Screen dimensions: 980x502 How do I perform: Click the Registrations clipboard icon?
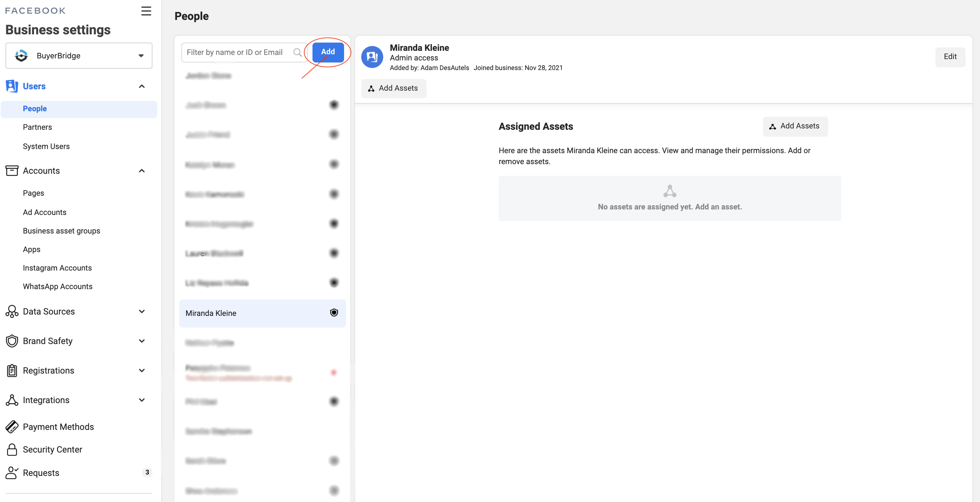coord(12,370)
